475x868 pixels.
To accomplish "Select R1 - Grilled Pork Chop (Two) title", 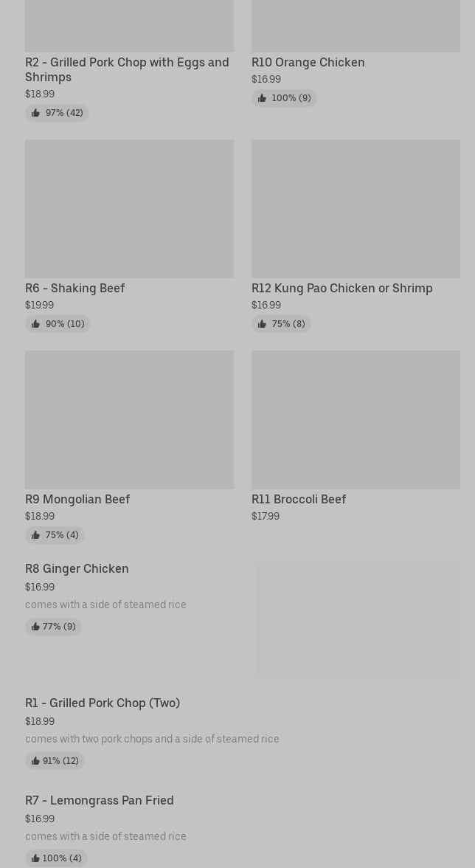I will (x=103, y=703).
